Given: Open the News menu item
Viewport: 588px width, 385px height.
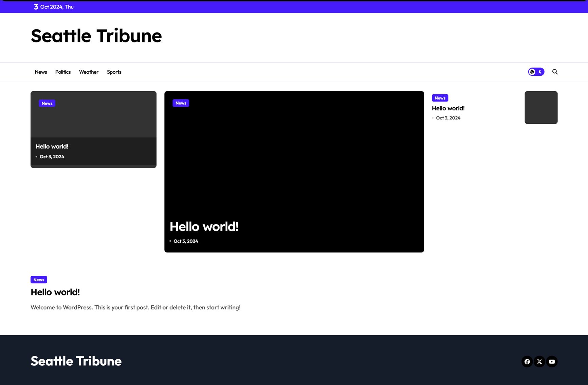Looking at the screenshot, I should (41, 72).
